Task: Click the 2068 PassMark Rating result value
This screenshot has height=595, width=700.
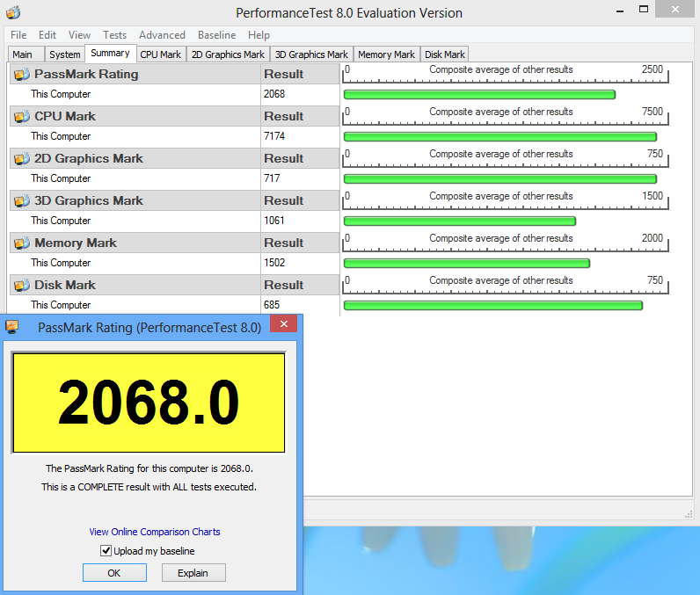Action: click(274, 94)
